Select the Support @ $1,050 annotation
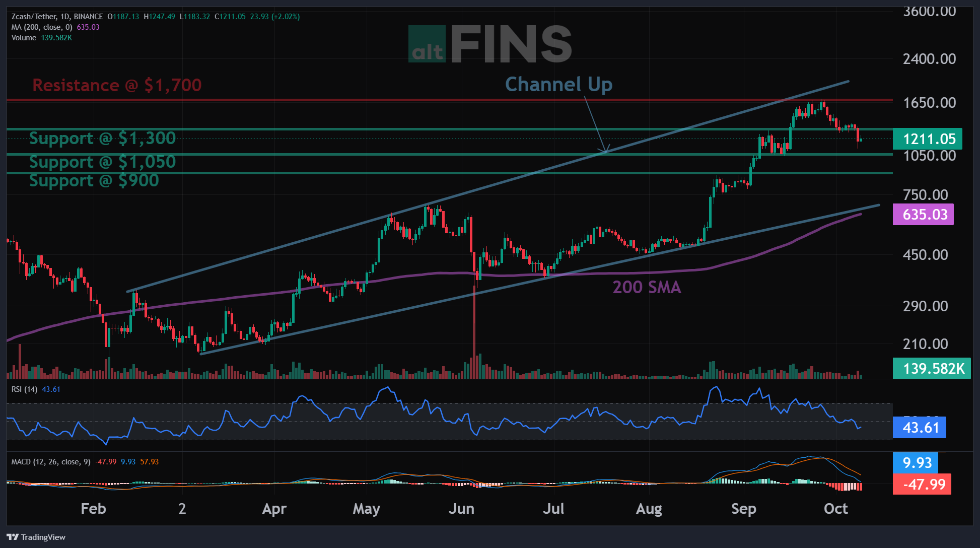 [x=102, y=162]
